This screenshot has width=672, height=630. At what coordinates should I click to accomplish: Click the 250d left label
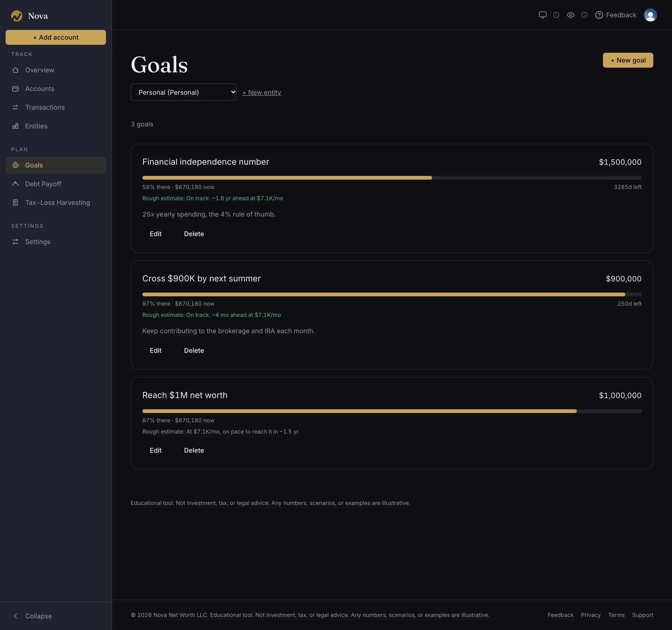coord(629,304)
